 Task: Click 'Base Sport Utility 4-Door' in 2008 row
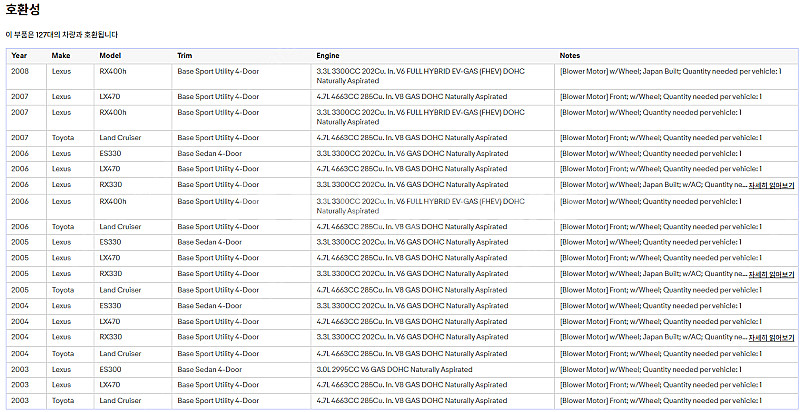[x=218, y=71]
